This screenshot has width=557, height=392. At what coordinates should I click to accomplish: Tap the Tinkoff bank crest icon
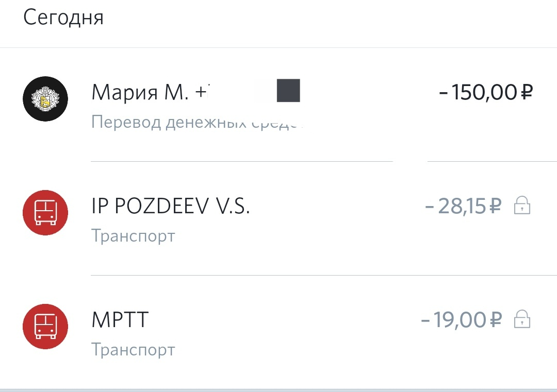point(45,98)
